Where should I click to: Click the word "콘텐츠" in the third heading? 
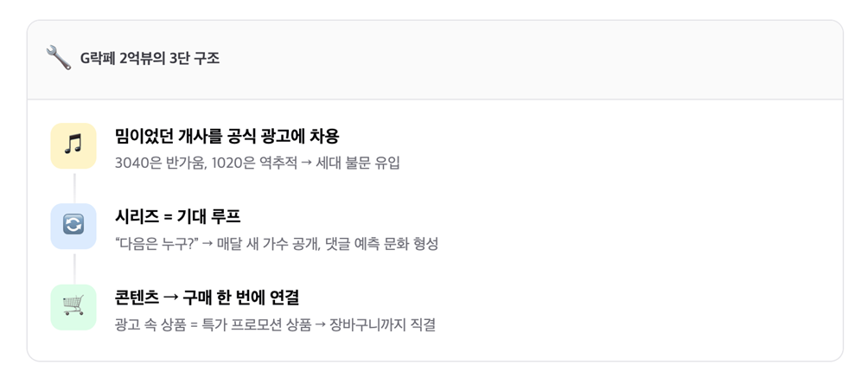136,297
